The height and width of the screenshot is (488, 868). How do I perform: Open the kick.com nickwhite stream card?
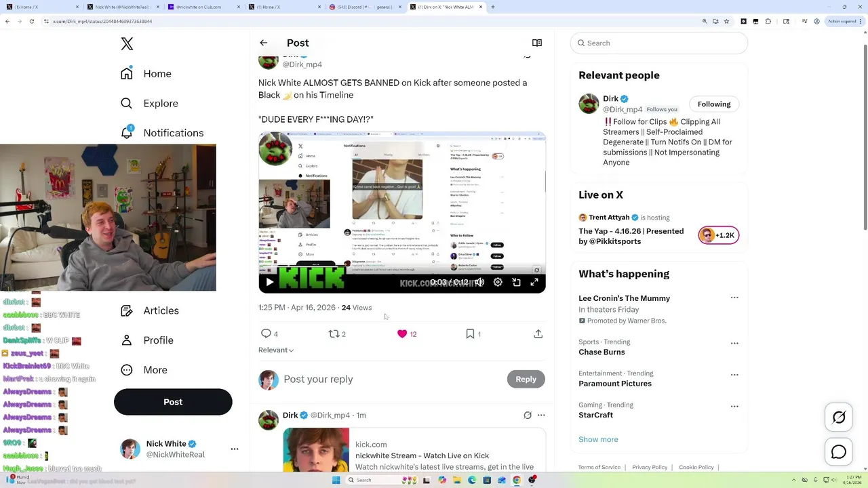click(x=414, y=450)
